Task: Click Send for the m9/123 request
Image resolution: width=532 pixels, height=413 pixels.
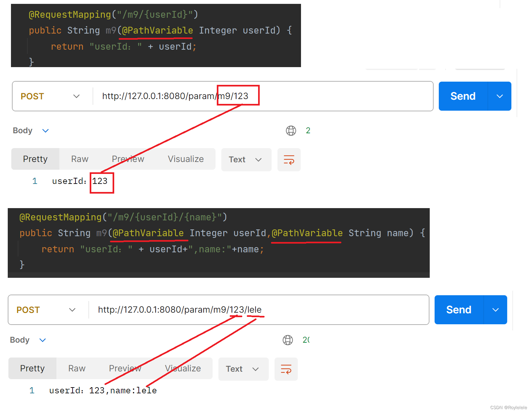Action: click(463, 96)
